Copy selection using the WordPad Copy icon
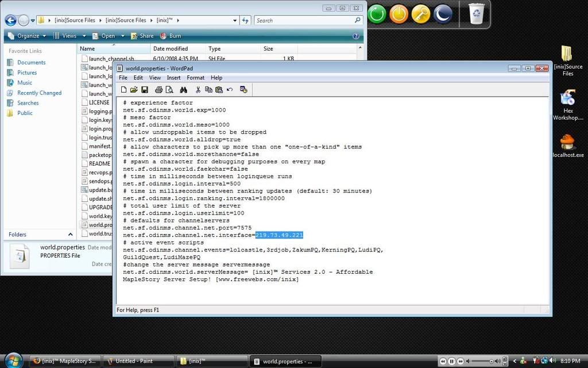The height and width of the screenshot is (368, 588). click(208, 89)
